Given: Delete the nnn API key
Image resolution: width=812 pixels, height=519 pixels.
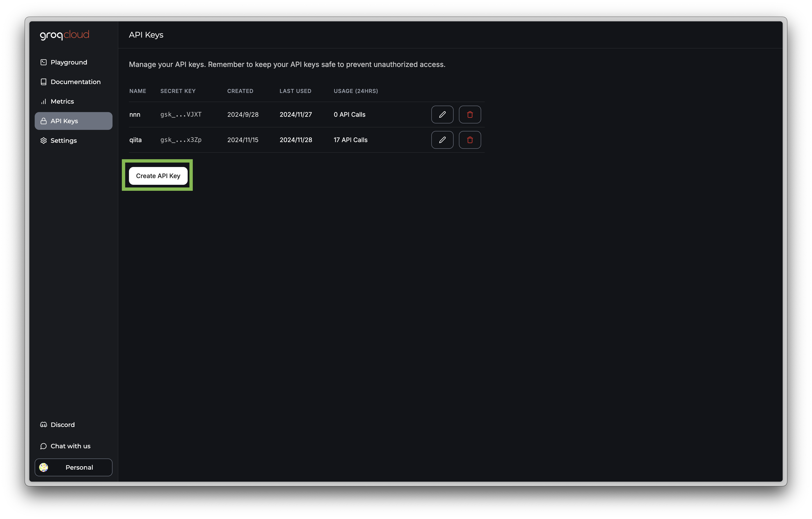Looking at the screenshot, I should (470, 115).
